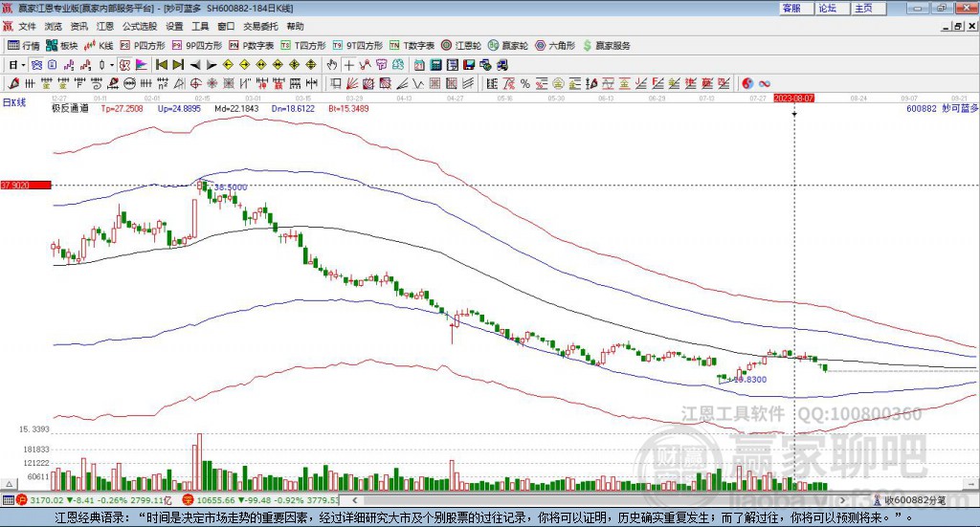980x527 pixels.
Task: Open the 窗口 menu
Action: tap(226, 26)
